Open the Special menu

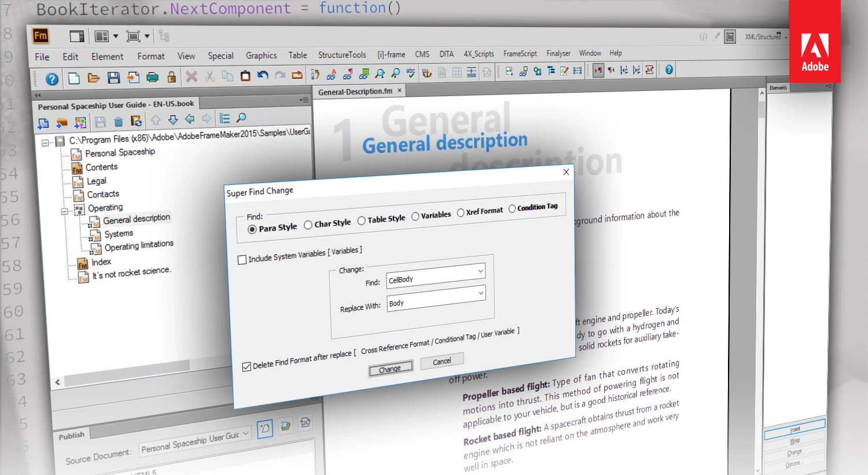point(221,56)
